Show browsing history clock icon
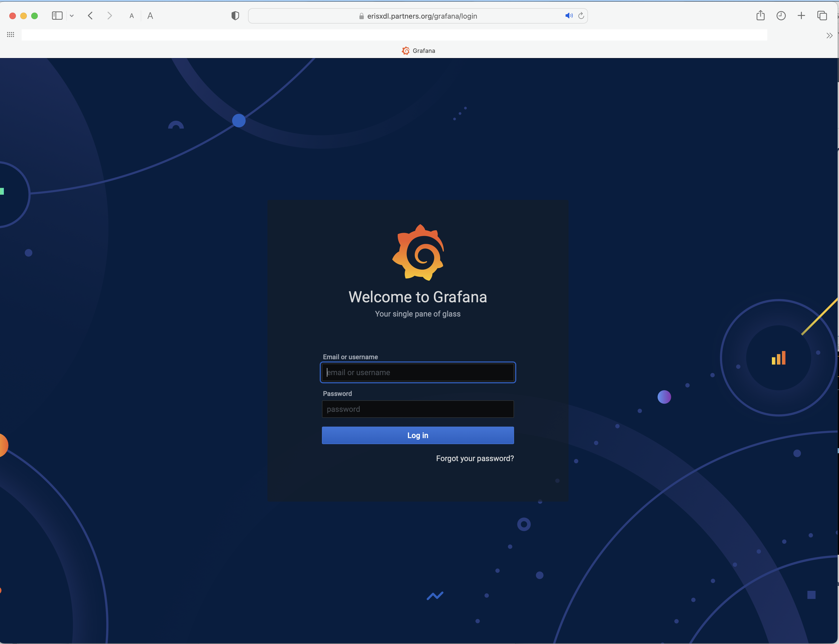The image size is (839, 644). point(781,16)
